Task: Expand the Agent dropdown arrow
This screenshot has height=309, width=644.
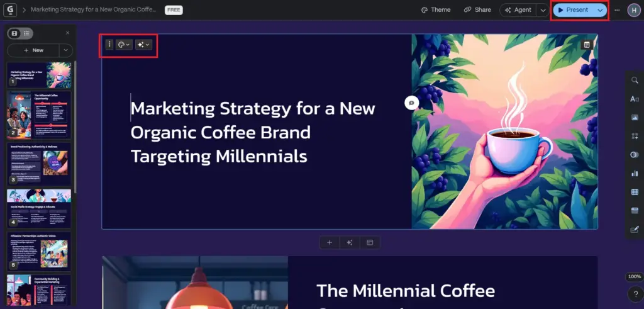Action: coord(543,10)
